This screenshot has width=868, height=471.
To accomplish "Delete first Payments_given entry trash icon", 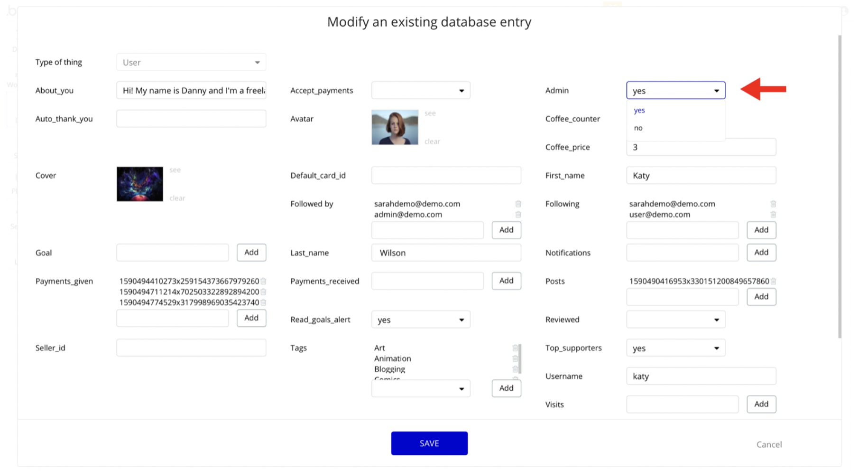I will coord(263,281).
